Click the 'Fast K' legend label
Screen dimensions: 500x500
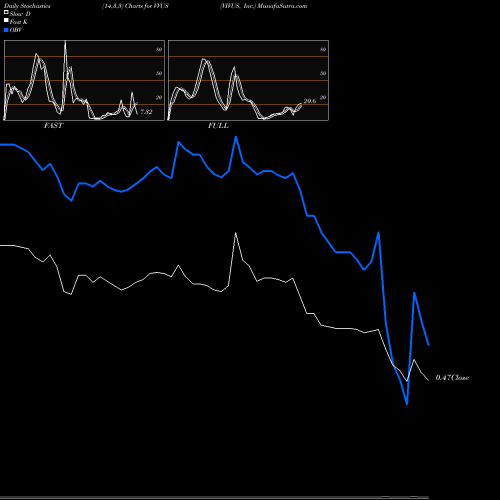click(19, 22)
